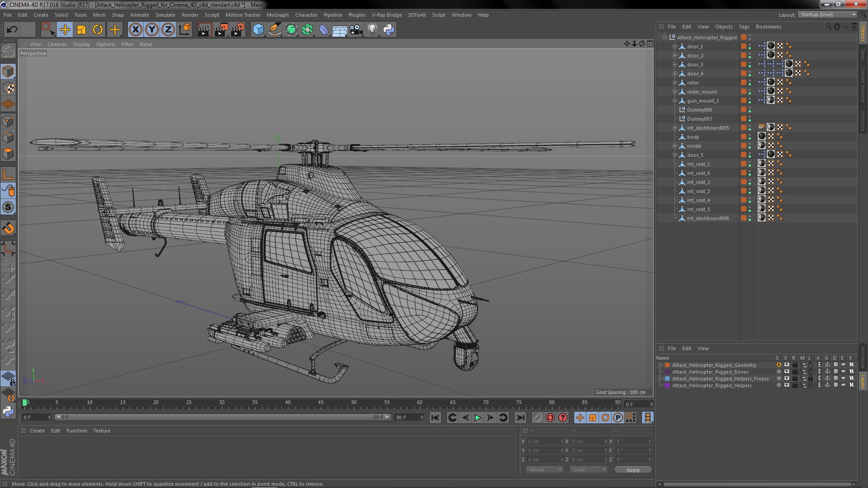Expand the int_dashboard005 object
Screen dimensions: 868x488
675,128
